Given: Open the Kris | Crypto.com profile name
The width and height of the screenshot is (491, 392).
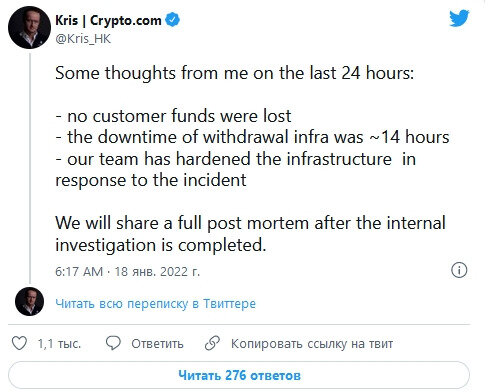Looking at the screenshot, I should [x=108, y=20].
